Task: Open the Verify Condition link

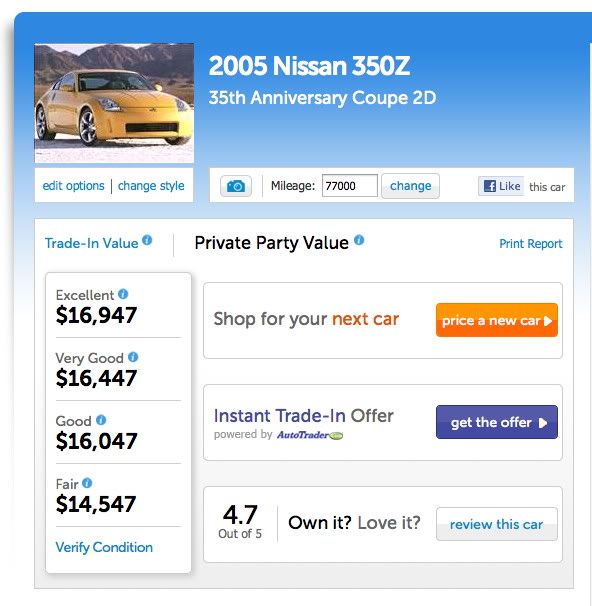Action: coord(104,547)
